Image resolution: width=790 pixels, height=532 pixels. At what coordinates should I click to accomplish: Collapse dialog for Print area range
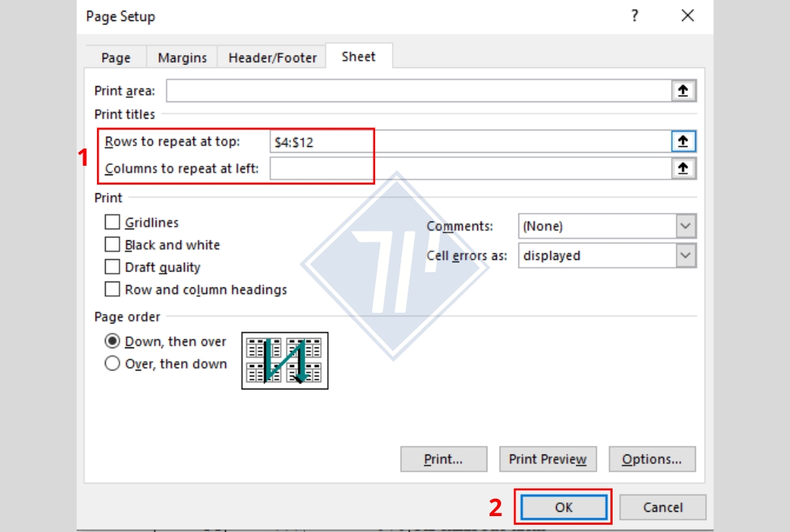(683, 90)
